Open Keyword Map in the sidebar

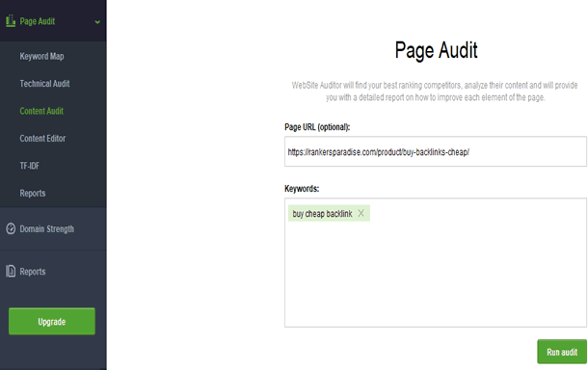[x=42, y=56]
